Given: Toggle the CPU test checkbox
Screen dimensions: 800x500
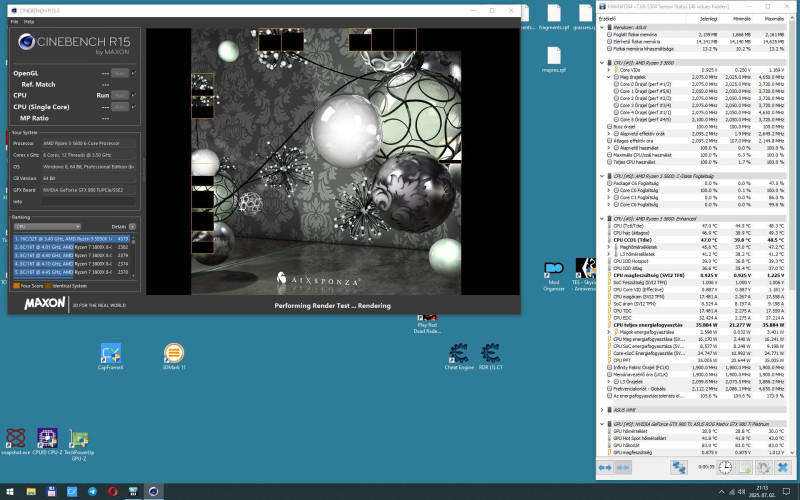Looking at the screenshot, I should click(x=134, y=95).
